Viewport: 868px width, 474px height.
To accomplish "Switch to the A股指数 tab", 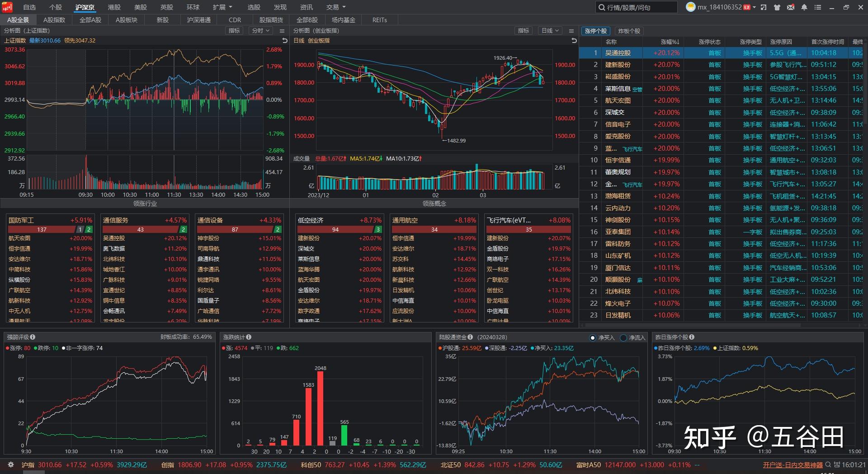I will [54, 20].
